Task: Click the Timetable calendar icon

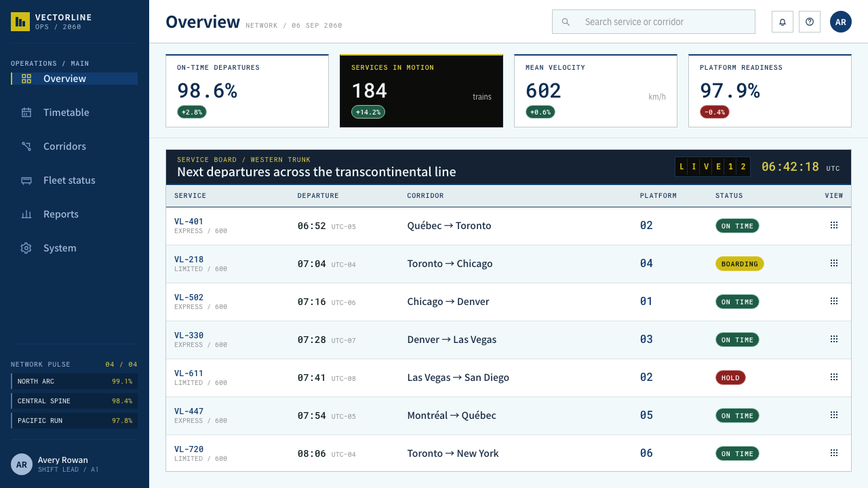Action: 26,113
